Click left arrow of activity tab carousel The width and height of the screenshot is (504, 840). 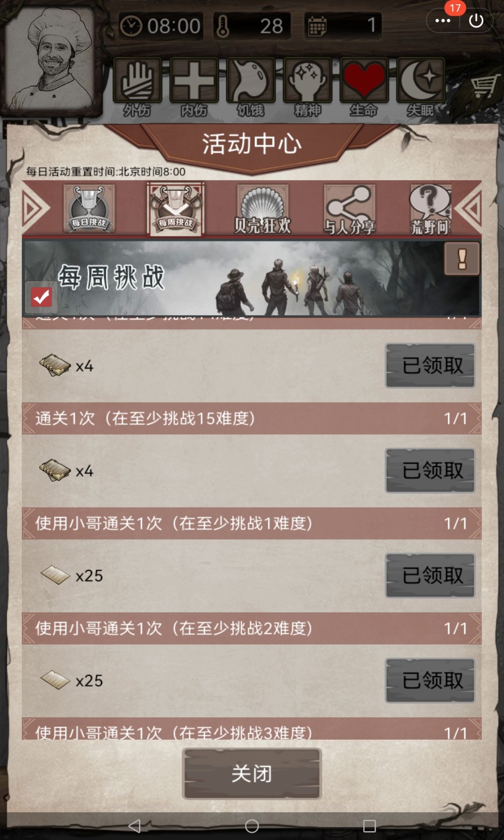(35, 208)
